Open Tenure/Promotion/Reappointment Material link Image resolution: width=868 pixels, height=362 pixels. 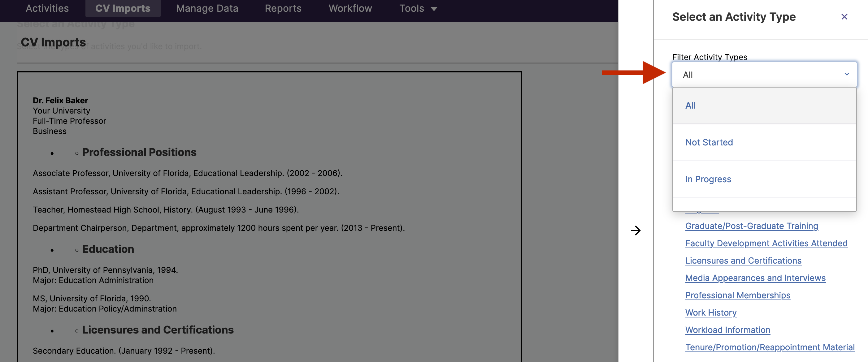(x=770, y=347)
